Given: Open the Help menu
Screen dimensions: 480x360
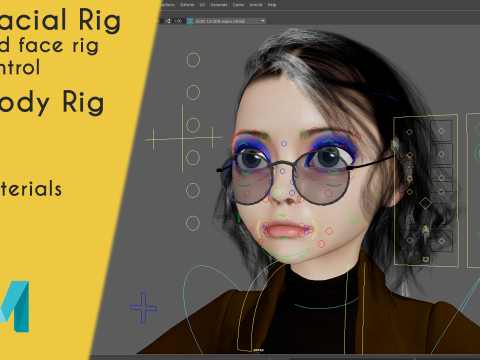Looking at the screenshot, I should click(272, 5).
